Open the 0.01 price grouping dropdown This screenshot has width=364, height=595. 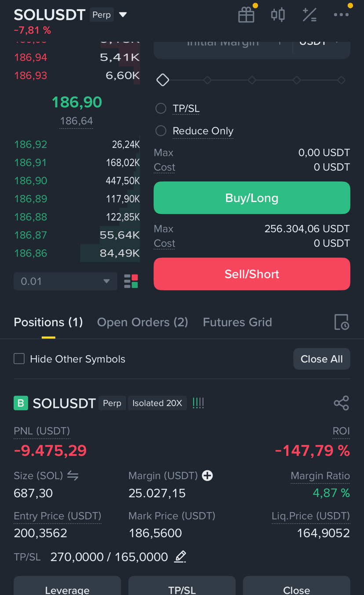click(66, 281)
